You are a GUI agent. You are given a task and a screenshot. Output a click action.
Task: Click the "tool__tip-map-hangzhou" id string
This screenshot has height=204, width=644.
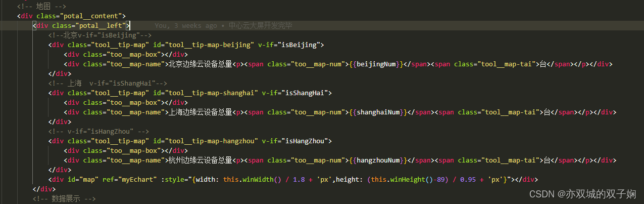click(212, 141)
